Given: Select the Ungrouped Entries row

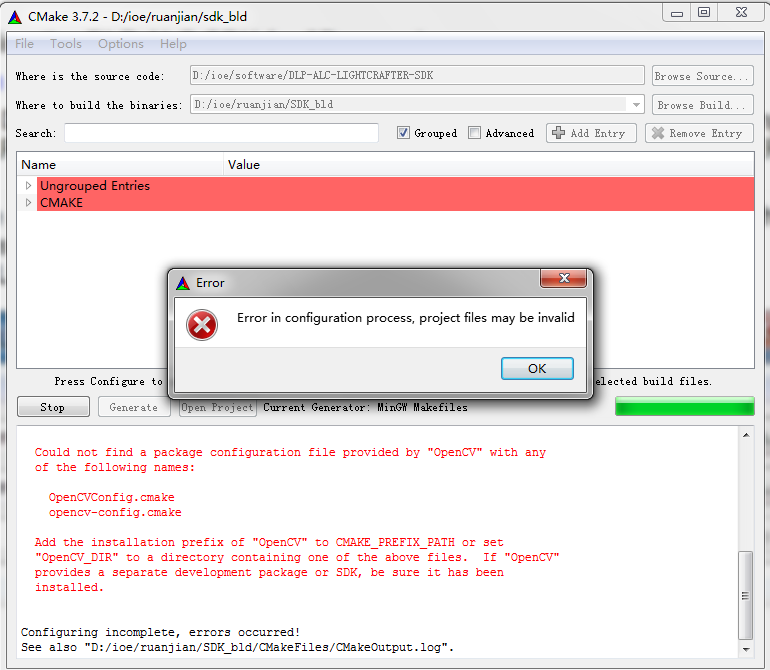Looking at the screenshot, I should click(x=395, y=186).
